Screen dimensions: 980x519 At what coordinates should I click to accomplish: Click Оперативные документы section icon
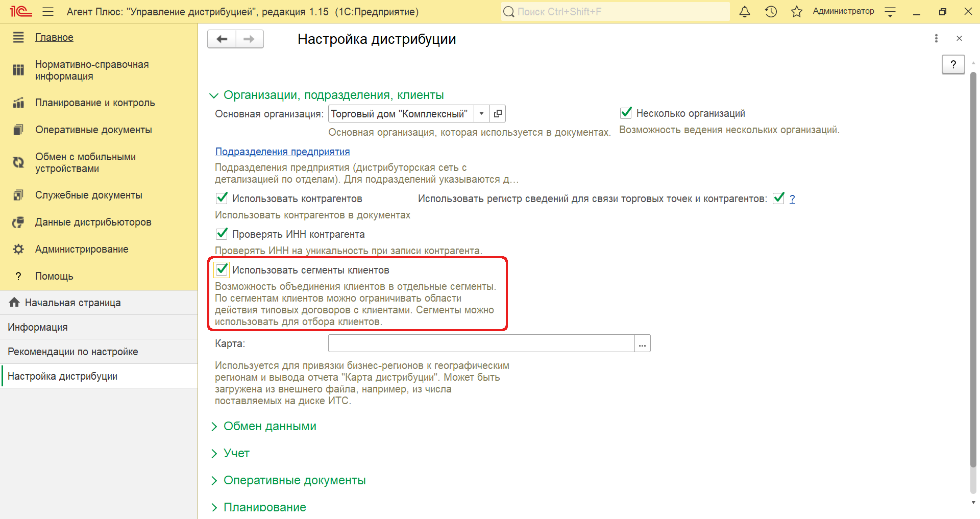(18, 130)
